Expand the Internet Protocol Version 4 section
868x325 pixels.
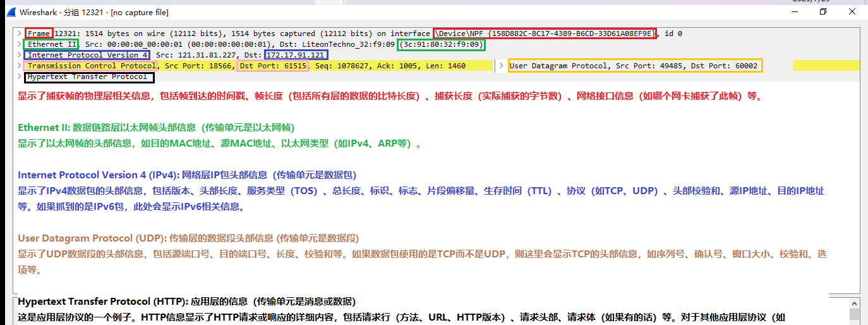[20, 55]
